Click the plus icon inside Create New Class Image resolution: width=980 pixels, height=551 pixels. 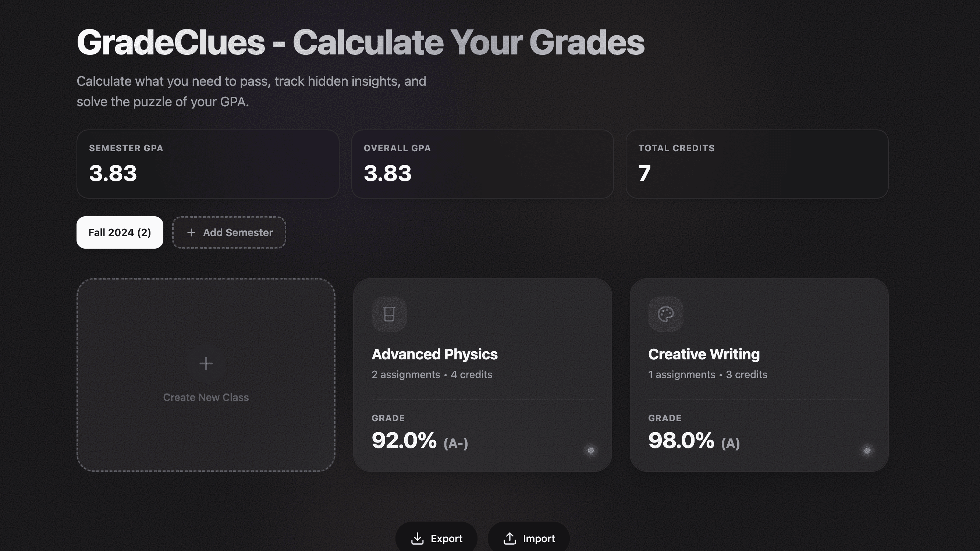(206, 363)
